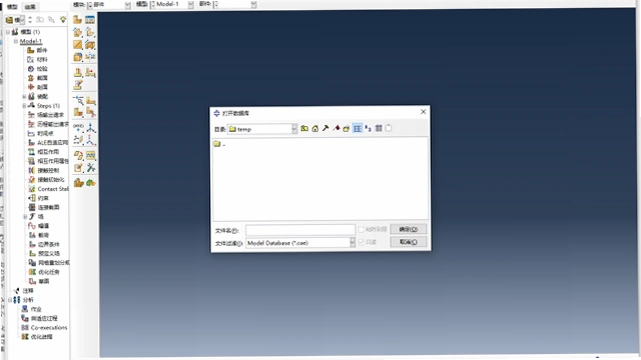
Task: Switch dialog to list view icon
Action: pyautogui.click(x=357, y=128)
